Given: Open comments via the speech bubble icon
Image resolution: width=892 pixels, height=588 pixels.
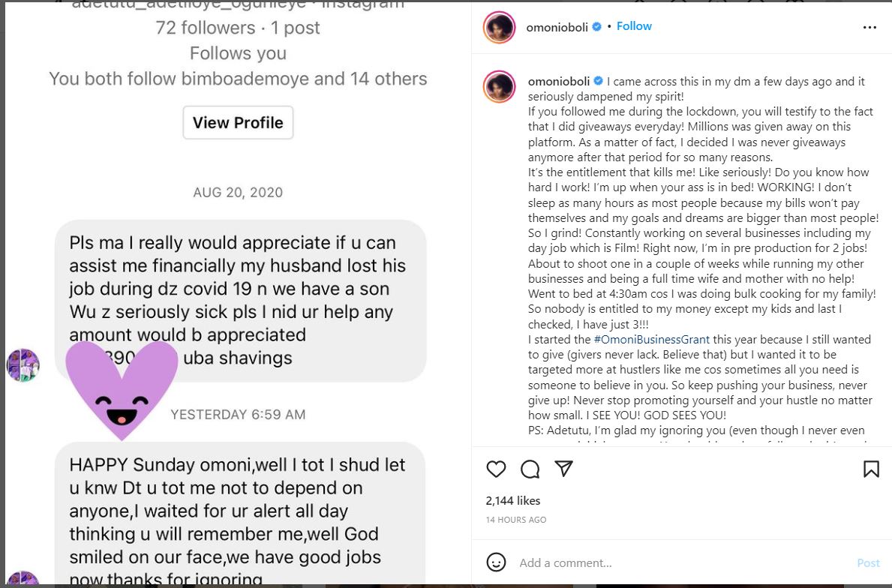Looking at the screenshot, I should tap(530, 469).
